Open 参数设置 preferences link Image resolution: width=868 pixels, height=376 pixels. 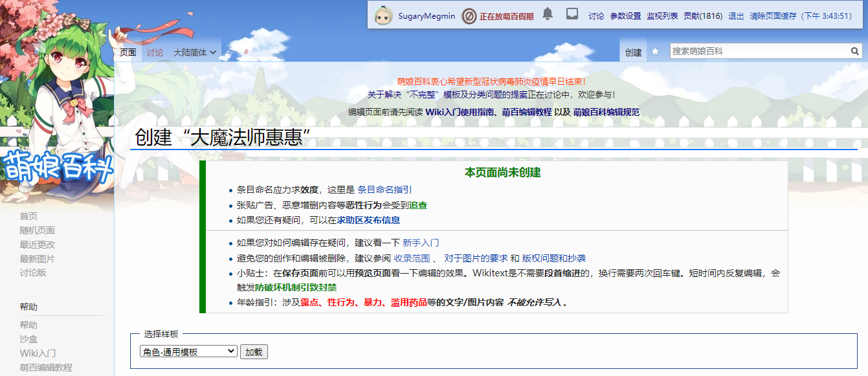coord(625,16)
